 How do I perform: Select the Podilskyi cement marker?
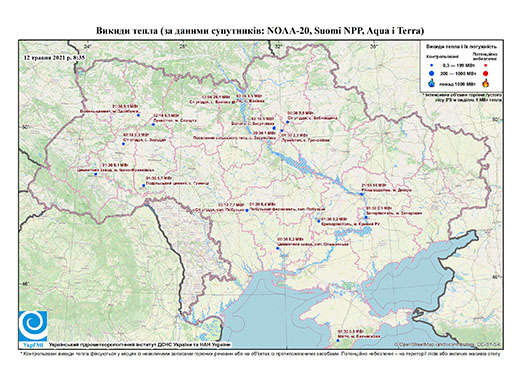[144, 185]
